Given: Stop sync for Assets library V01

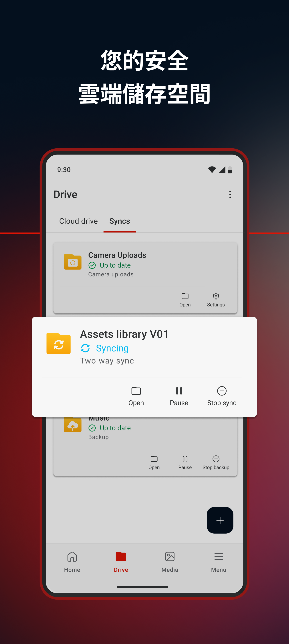Looking at the screenshot, I should tap(222, 396).
